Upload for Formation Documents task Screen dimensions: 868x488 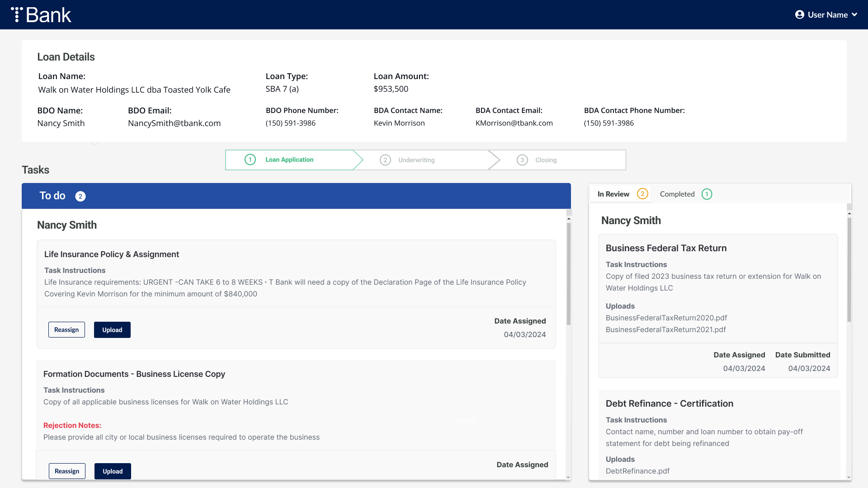pos(113,471)
